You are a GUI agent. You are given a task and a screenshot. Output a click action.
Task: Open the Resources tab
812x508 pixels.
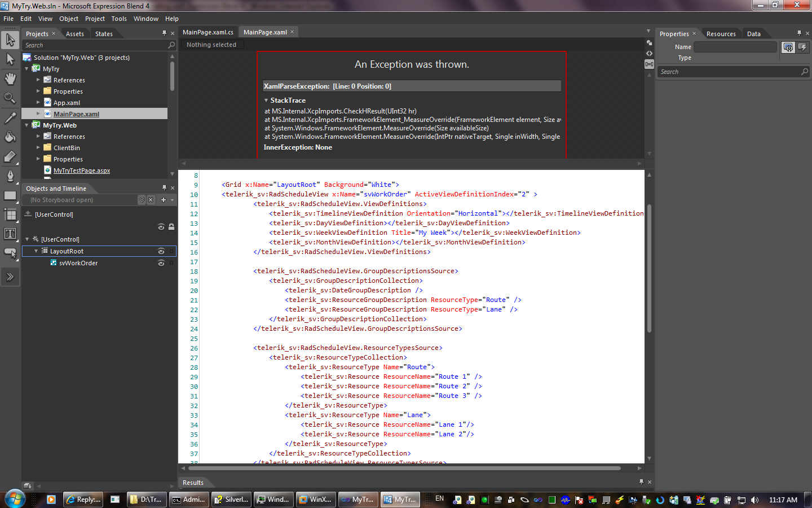[x=721, y=34]
